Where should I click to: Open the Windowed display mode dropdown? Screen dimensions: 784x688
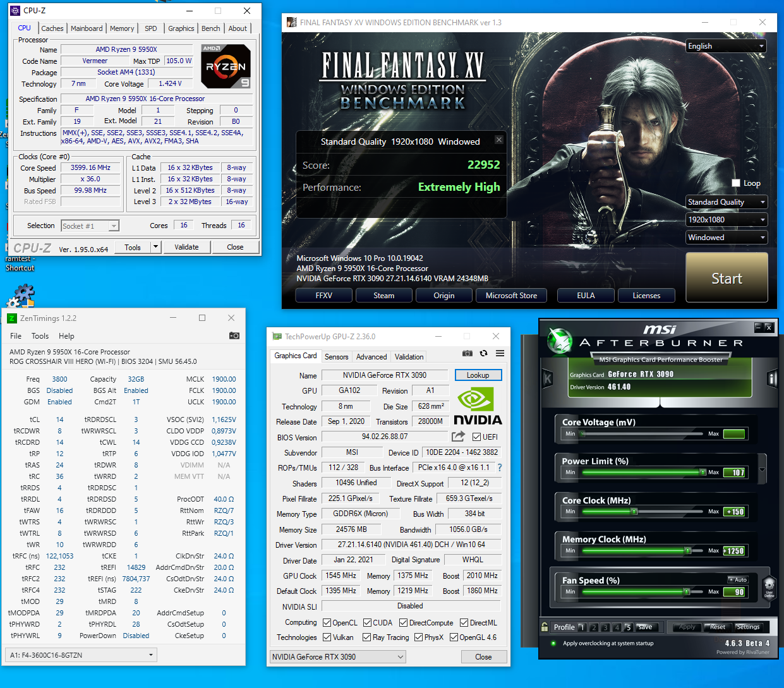(727, 238)
